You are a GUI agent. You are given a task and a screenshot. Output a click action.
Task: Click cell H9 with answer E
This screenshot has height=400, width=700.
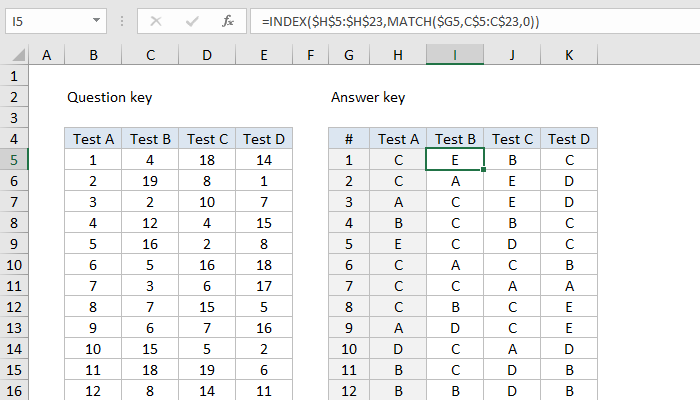(398, 244)
